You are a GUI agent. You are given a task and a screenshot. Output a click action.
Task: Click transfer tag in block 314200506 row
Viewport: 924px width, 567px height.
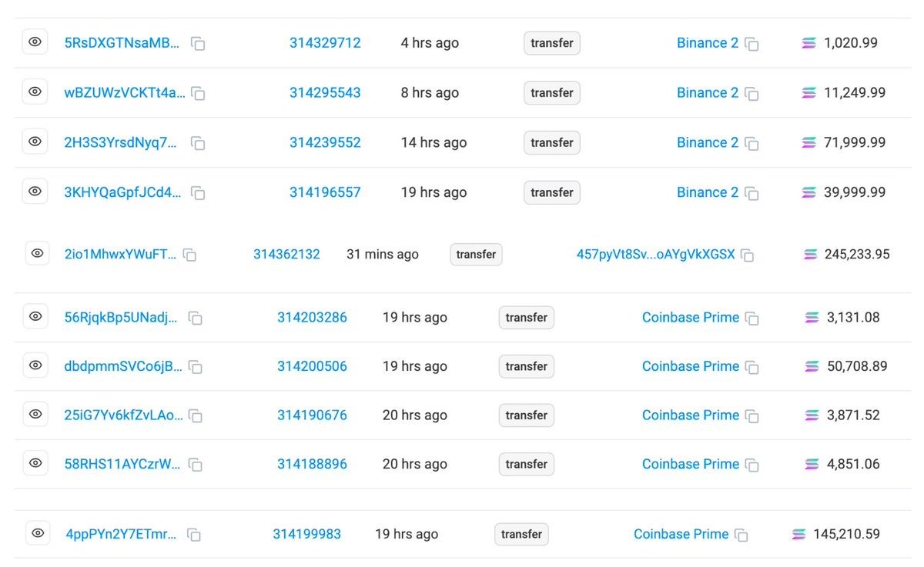click(x=527, y=366)
